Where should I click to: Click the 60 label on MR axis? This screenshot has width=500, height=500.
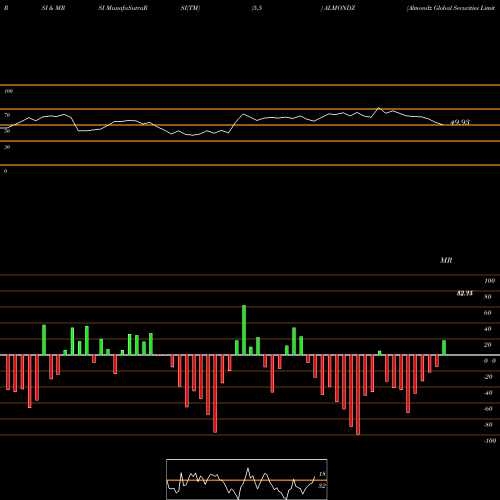click(488, 313)
